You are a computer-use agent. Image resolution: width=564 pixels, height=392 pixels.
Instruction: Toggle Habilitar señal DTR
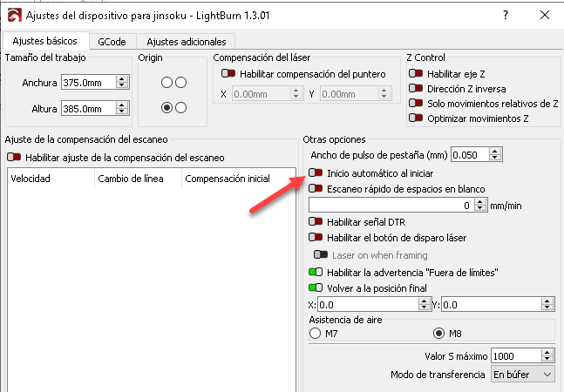pyautogui.click(x=316, y=221)
